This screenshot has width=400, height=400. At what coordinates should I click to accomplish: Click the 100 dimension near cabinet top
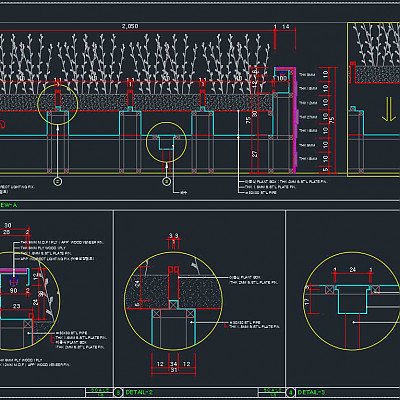click(282, 78)
